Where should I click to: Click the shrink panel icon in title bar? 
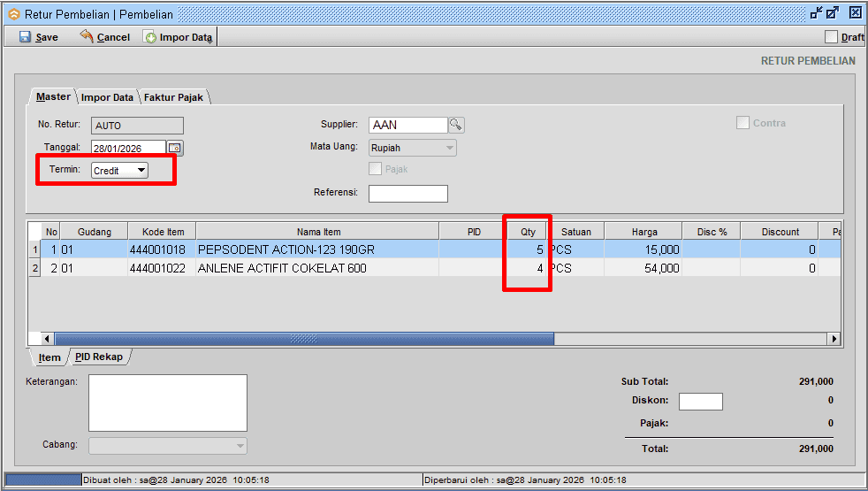[816, 13]
